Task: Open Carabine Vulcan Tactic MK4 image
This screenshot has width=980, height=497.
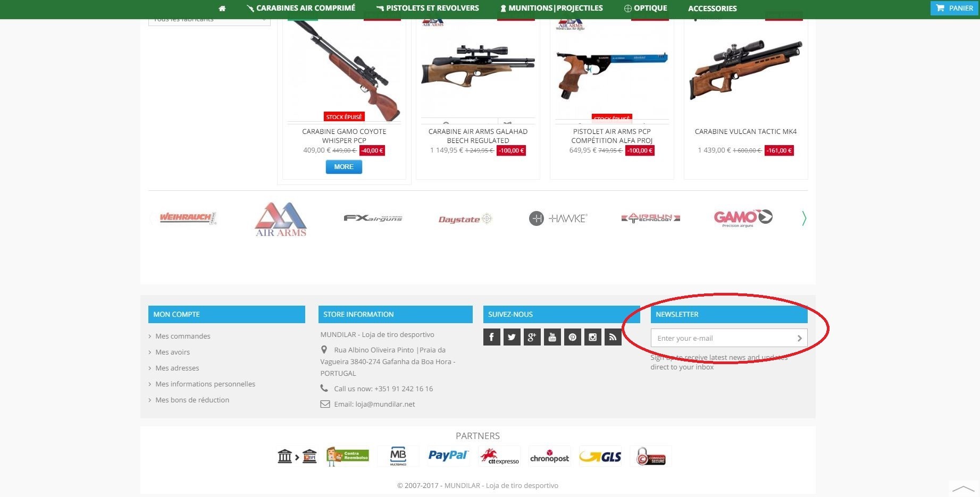Action: click(746, 69)
